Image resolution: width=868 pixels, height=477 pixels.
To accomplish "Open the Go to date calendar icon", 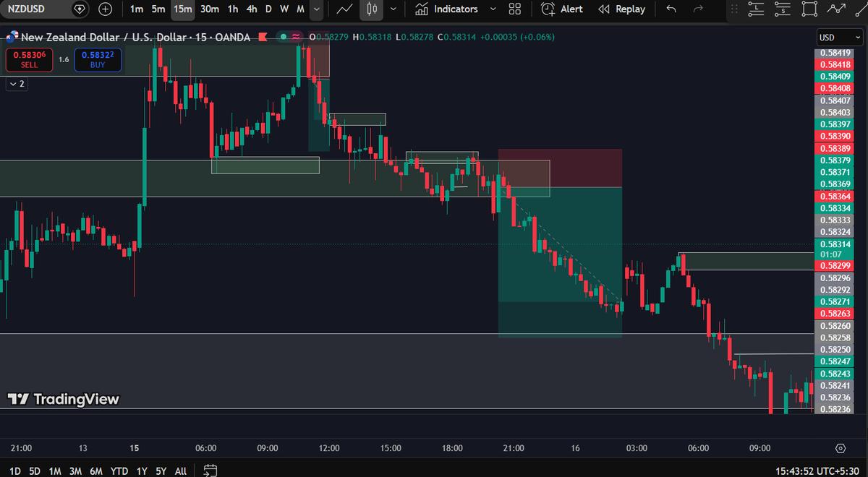I will click(x=210, y=470).
